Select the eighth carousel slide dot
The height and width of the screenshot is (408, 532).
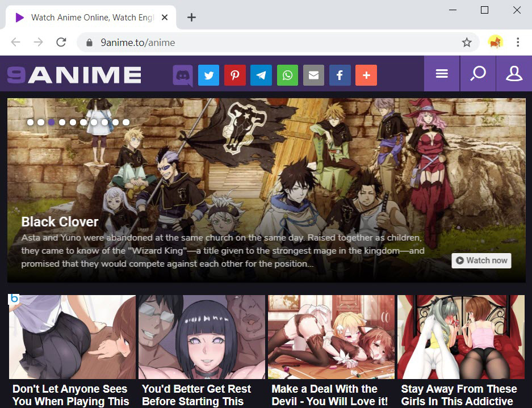coord(104,122)
